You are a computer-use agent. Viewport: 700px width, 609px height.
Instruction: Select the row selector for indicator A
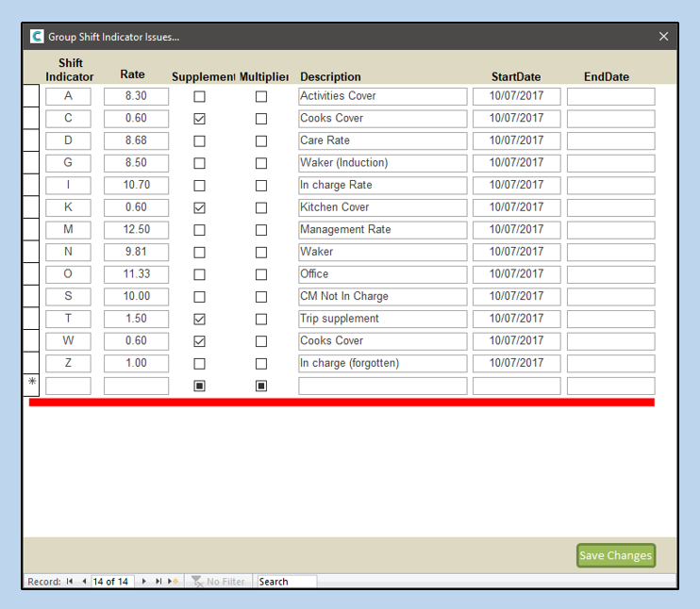click(31, 96)
